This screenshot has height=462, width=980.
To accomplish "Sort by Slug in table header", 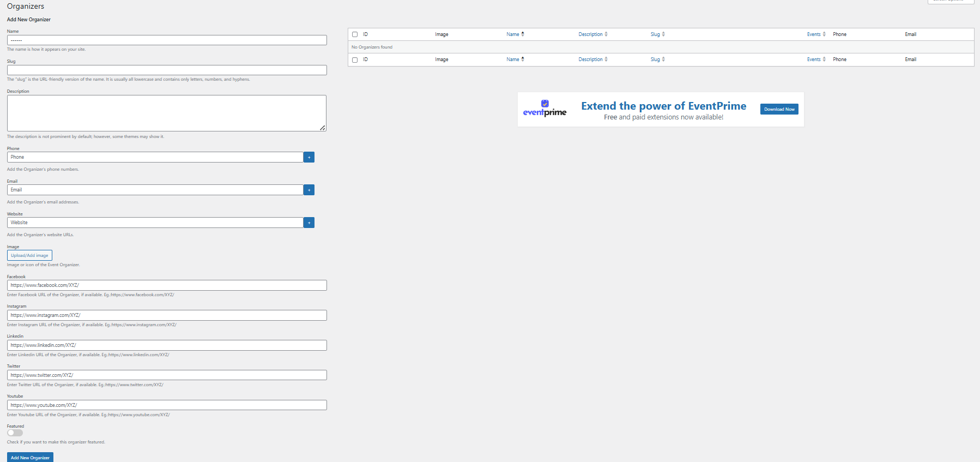I will (x=658, y=34).
